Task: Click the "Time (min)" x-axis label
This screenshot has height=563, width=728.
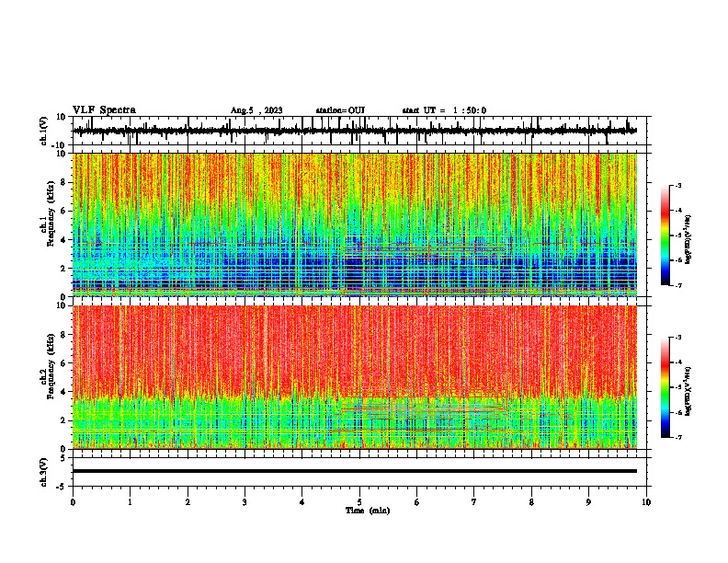Action: pyautogui.click(x=368, y=511)
